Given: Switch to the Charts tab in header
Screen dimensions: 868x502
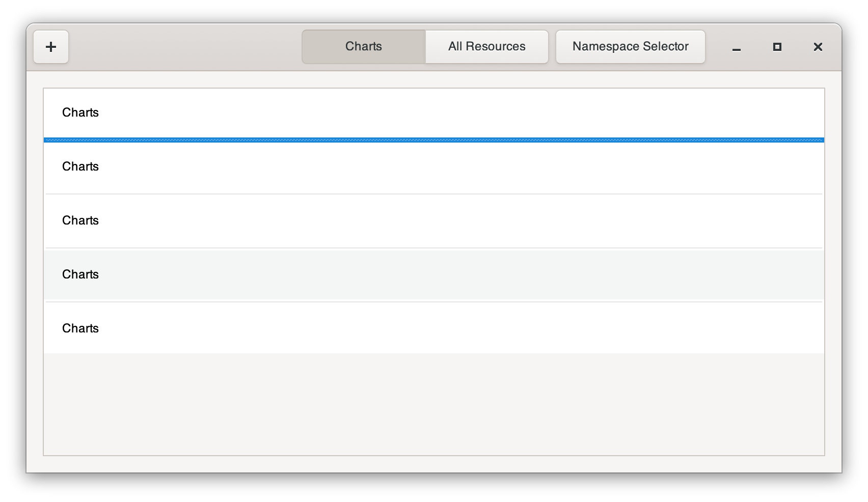Looking at the screenshot, I should pyautogui.click(x=364, y=46).
